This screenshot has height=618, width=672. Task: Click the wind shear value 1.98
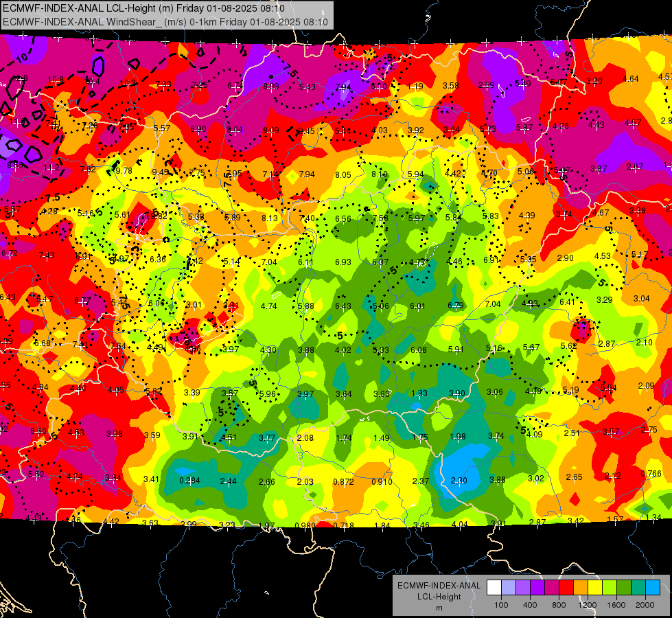458,437
